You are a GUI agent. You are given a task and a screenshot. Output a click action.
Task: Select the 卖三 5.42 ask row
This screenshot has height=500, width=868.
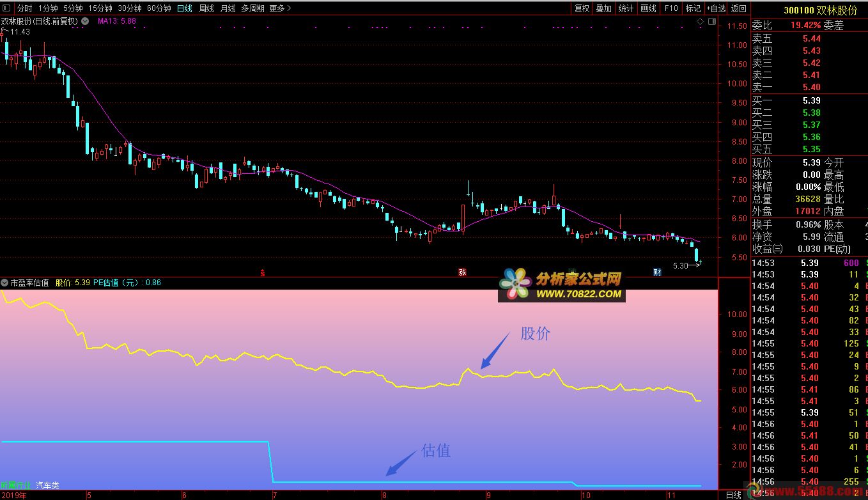click(x=809, y=63)
